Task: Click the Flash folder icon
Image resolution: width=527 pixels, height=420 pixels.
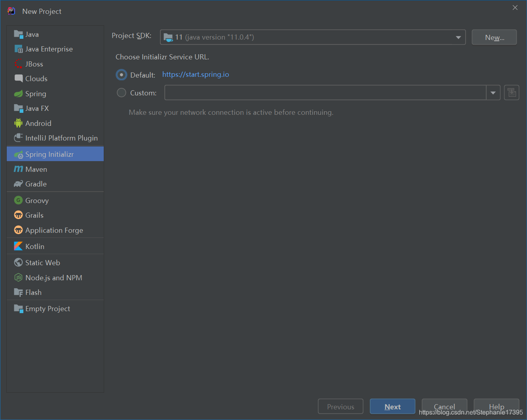Action: coord(19,292)
